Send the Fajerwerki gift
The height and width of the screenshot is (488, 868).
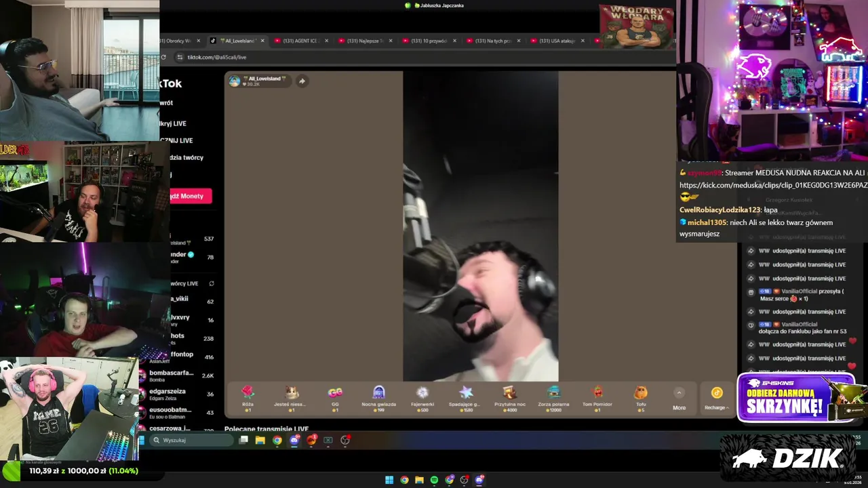[x=422, y=398]
